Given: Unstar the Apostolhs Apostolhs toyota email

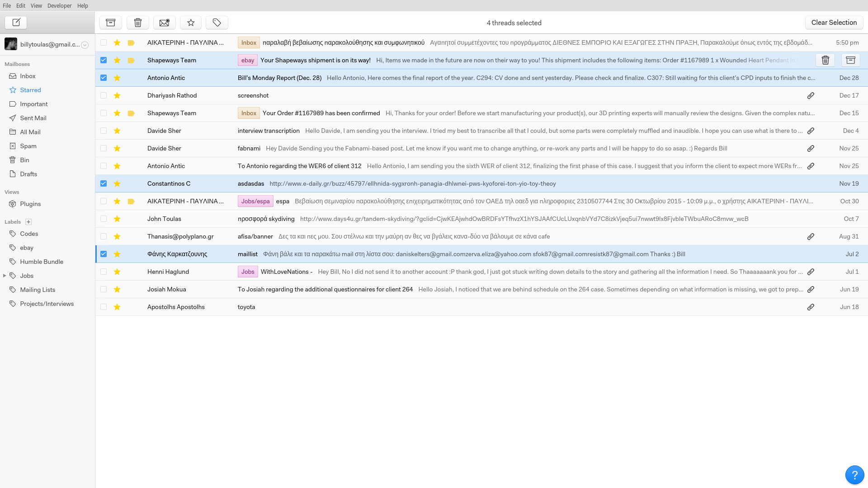Looking at the screenshot, I should point(117,307).
